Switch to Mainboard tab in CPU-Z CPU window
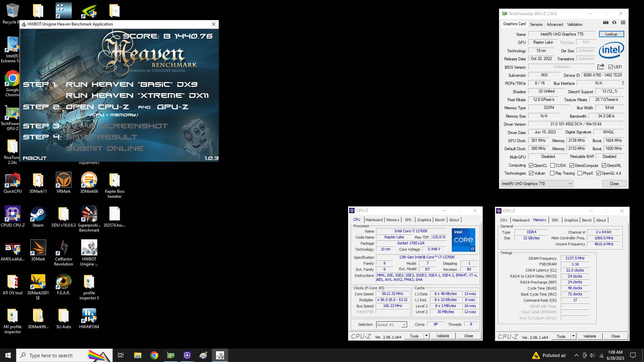644x362 pixels. tap(374, 220)
